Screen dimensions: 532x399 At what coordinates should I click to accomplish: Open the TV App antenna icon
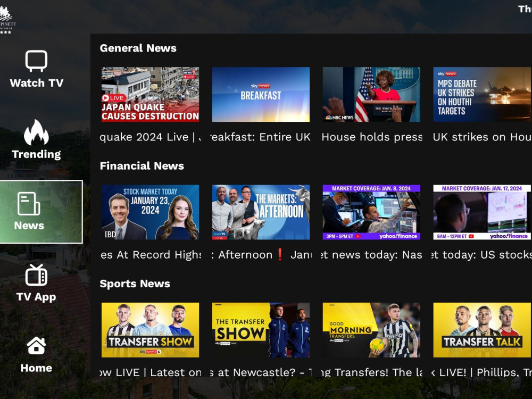[36, 275]
